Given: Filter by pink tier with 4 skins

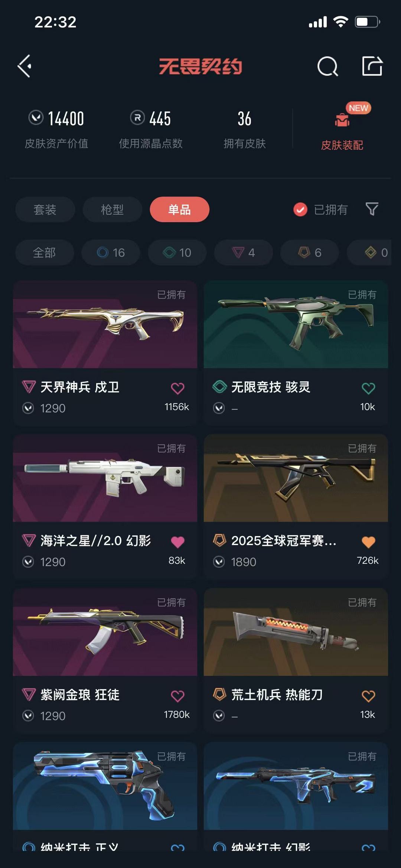Looking at the screenshot, I should (x=244, y=253).
